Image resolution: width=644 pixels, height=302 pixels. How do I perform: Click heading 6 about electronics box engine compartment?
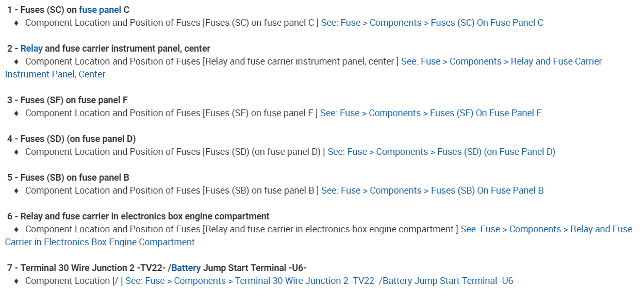(x=138, y=216)
